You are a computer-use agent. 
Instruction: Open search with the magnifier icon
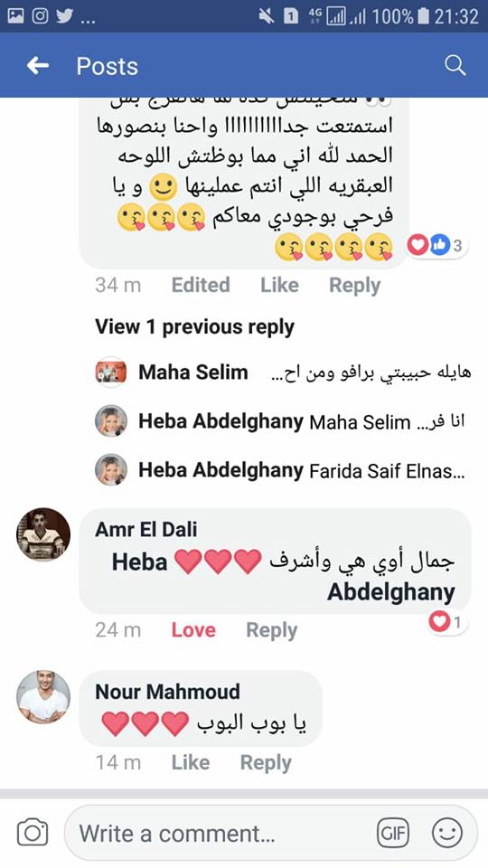455,65
